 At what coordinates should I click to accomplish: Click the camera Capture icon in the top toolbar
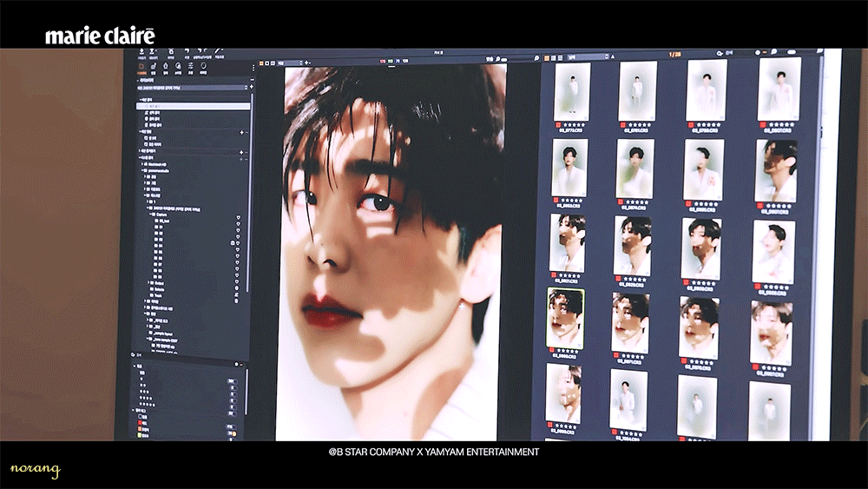pyautogui.click(x=172, y=51)
